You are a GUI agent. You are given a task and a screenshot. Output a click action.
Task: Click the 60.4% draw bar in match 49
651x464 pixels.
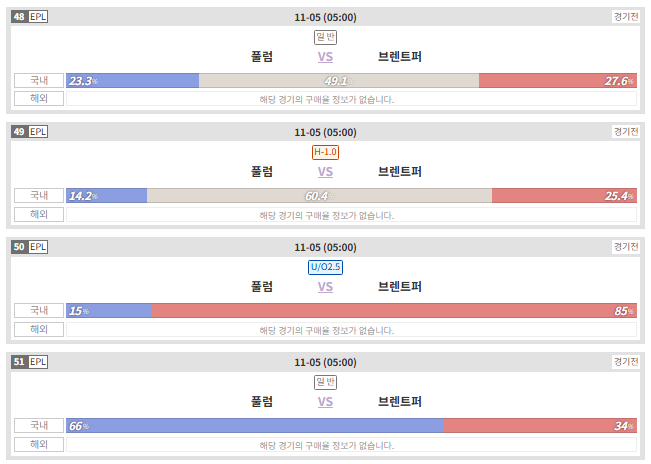pos(319,195)
